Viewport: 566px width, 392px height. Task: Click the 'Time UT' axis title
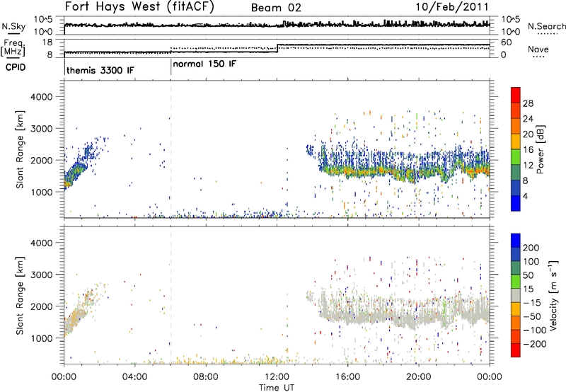pos(277,387)
